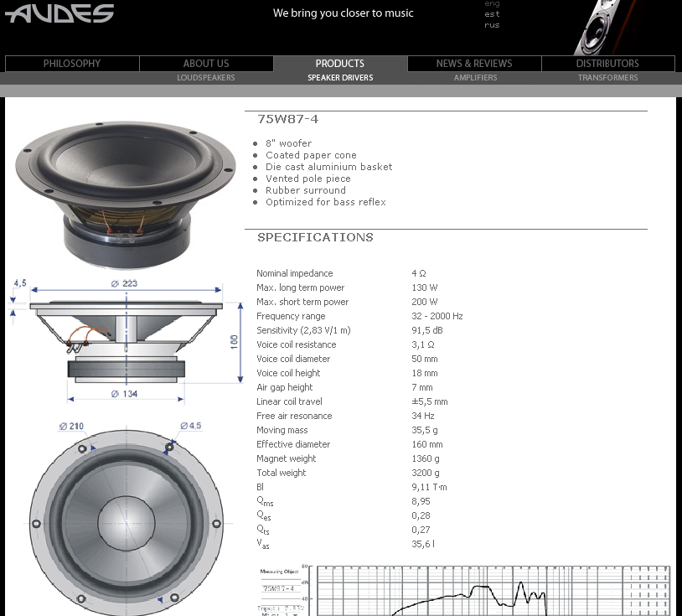Screen dimensions: 682x616
Task: Click the '91,5 dB' value
Action: tap(427, 330)
